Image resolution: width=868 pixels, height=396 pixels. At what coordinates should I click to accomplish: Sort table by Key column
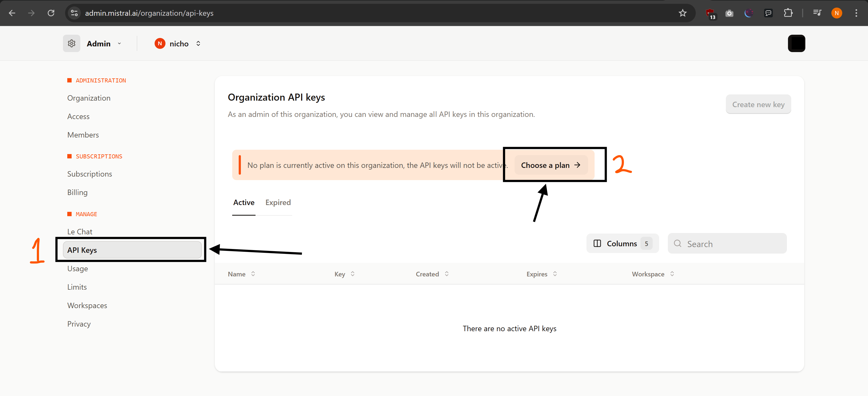pyautogui.click(x=344, y=274)
